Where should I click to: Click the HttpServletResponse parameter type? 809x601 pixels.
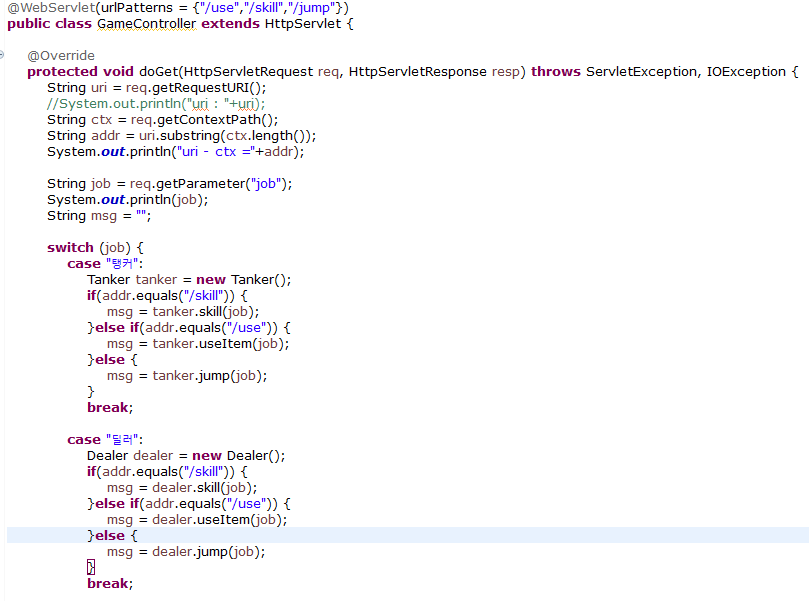(417, 72)
